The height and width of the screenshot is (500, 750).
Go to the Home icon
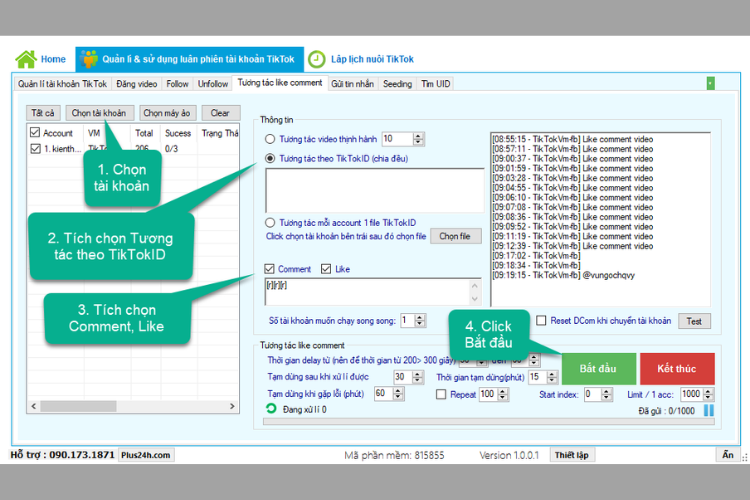pos(26,59)
